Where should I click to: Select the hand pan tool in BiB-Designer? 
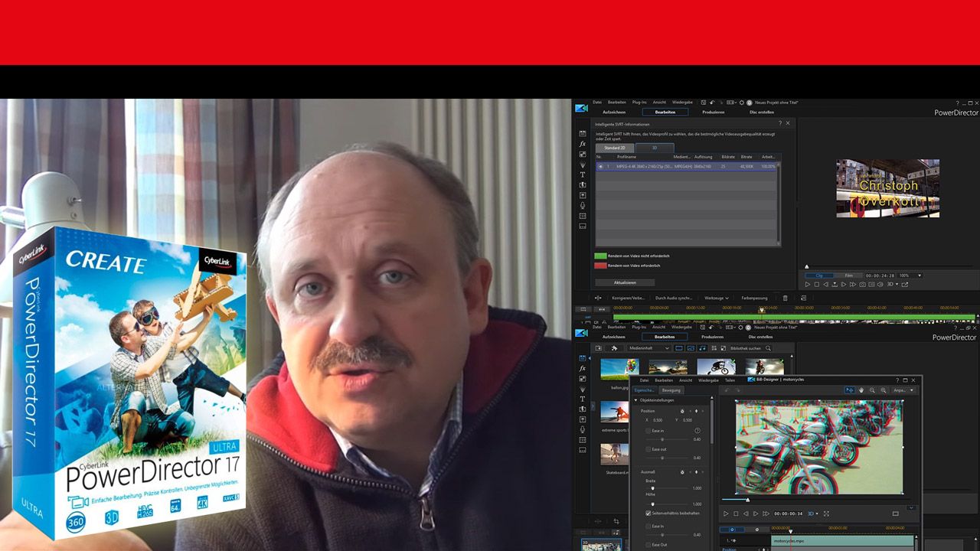[x=861, y=390]
